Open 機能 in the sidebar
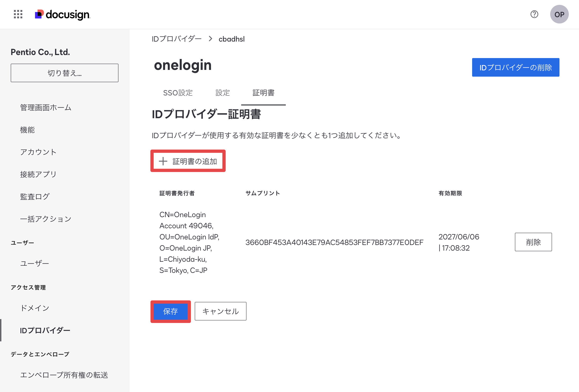The height and width of the screenshot is (392, 579). coord(27,130)
